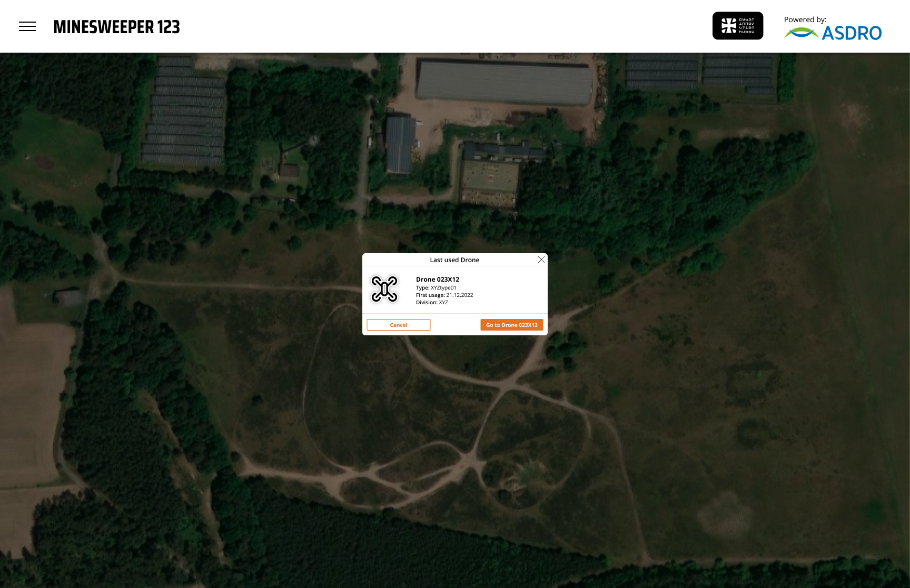Image resolution: width=910 pixels, height=588 pixels.
Task: Click the Type XYZtype01 line
Action: point(436,288)
